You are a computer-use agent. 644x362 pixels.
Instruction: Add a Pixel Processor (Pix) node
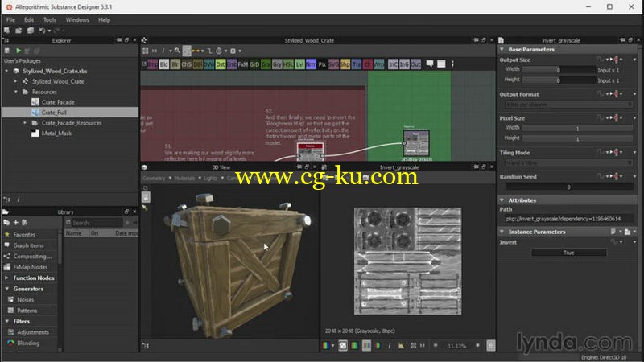coord(323,64)
